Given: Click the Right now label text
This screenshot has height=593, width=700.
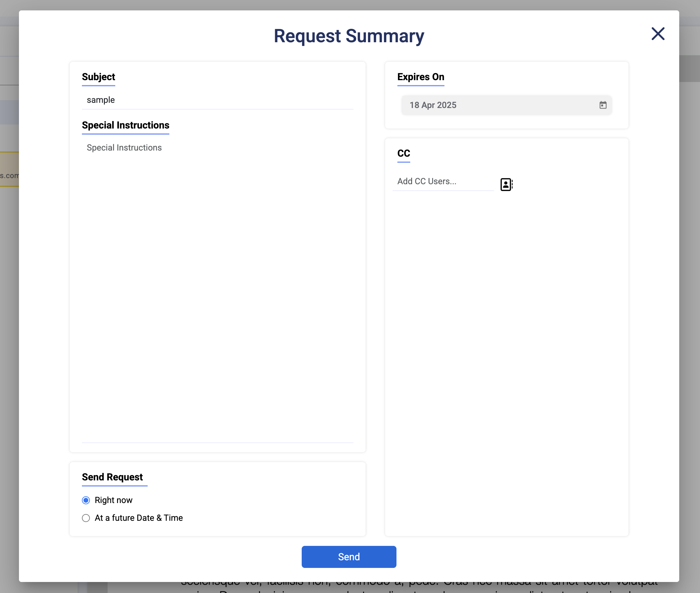Looking at the screenshot, I should (x=113, y=500).
